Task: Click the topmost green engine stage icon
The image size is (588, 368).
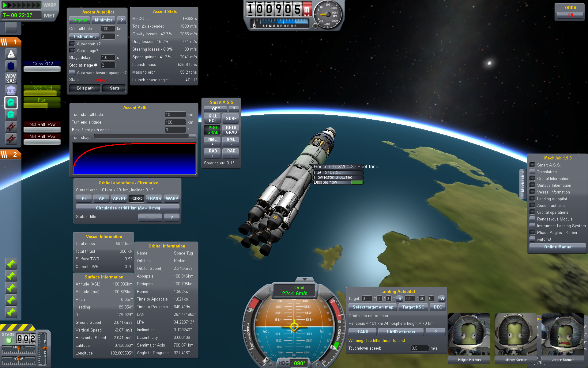Action: pos(11,264)
